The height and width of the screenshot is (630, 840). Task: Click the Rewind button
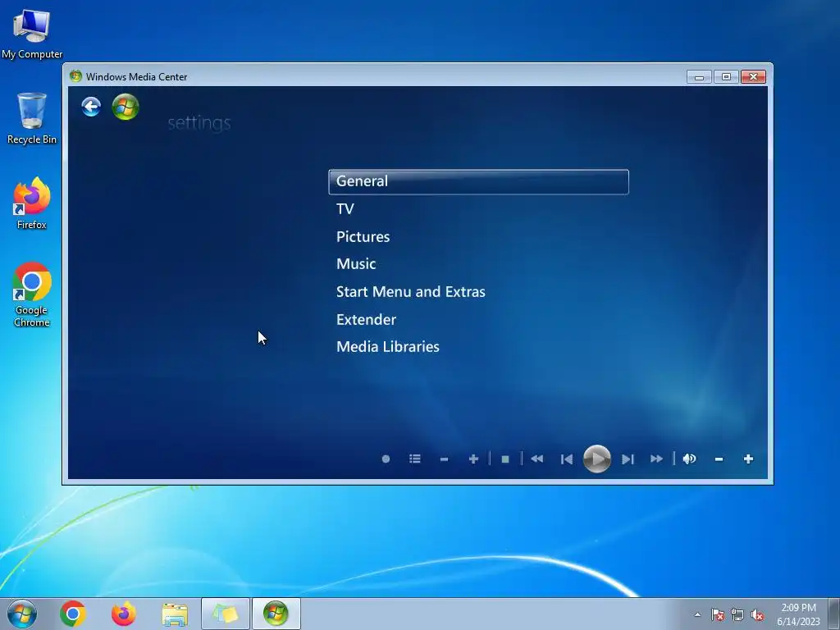[x=536, y=459]
